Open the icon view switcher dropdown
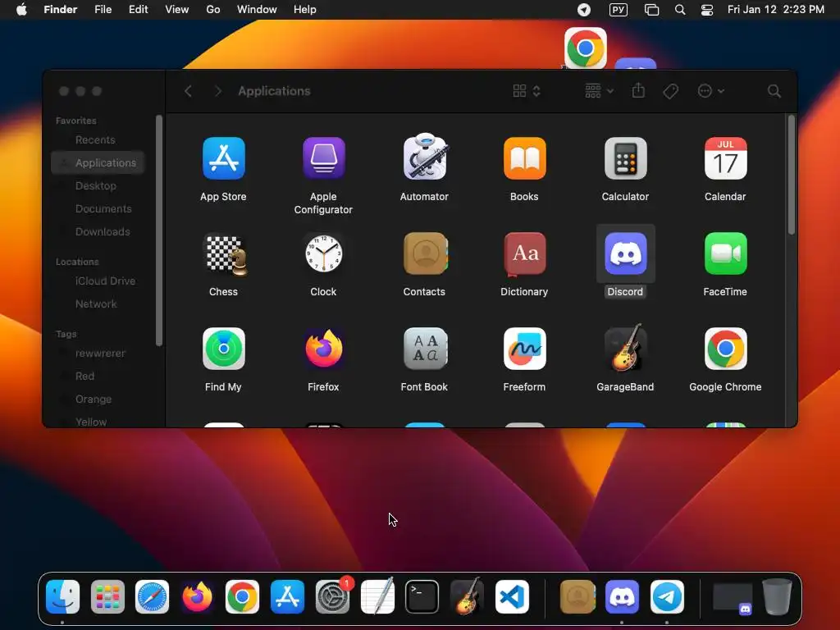 527,91
